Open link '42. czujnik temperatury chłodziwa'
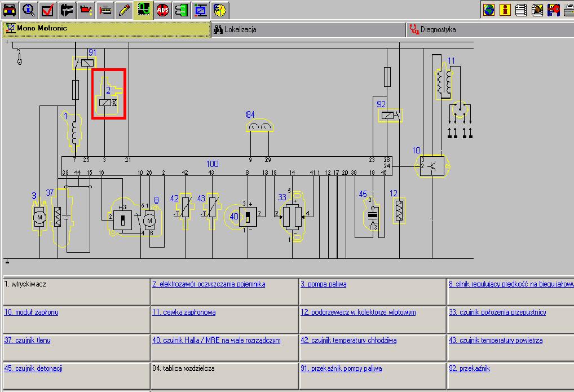 [x=348, y=340]
